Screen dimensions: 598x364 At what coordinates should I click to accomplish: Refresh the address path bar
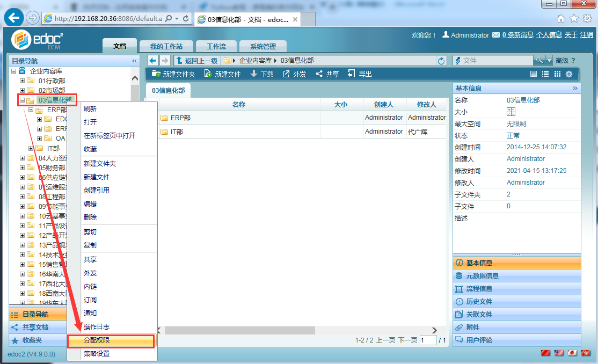coord(442,61)
